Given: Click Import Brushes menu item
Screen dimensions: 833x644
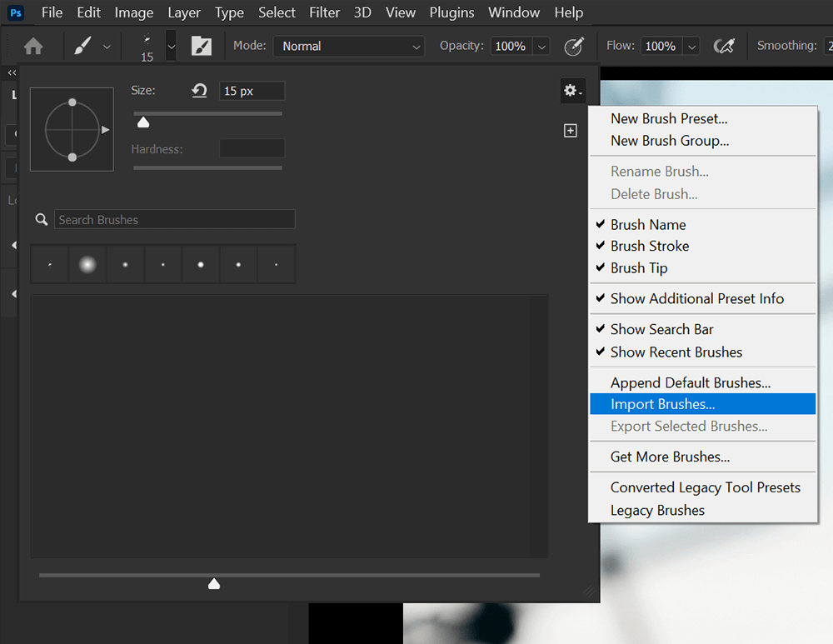Looking at the screenshot, I should tap(702, 404).
